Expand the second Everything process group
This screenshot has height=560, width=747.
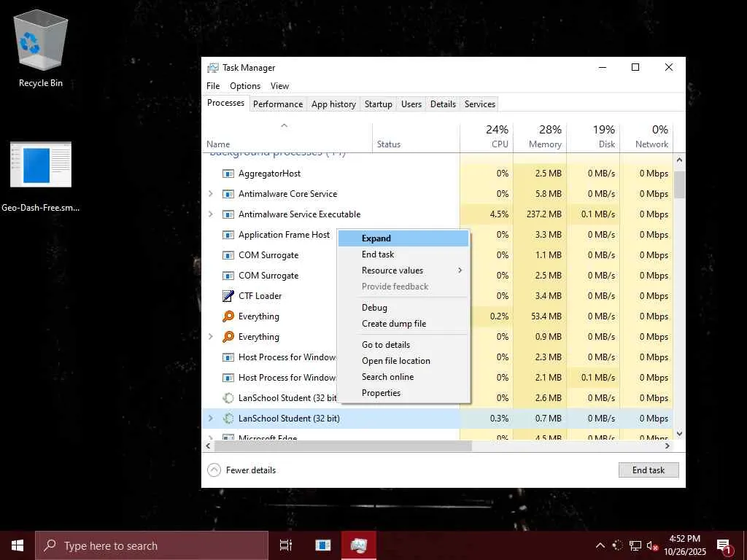[211, 337]
